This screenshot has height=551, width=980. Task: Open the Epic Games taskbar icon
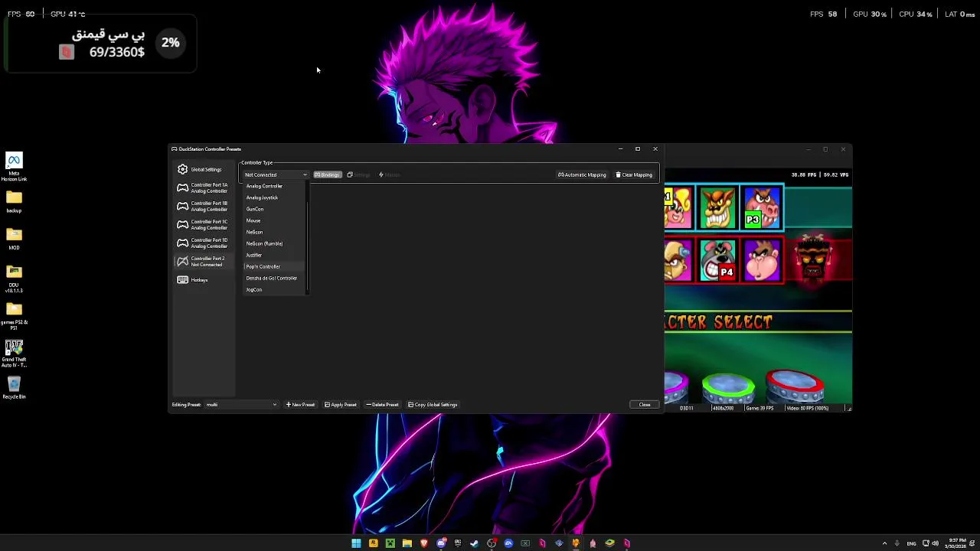458,543
